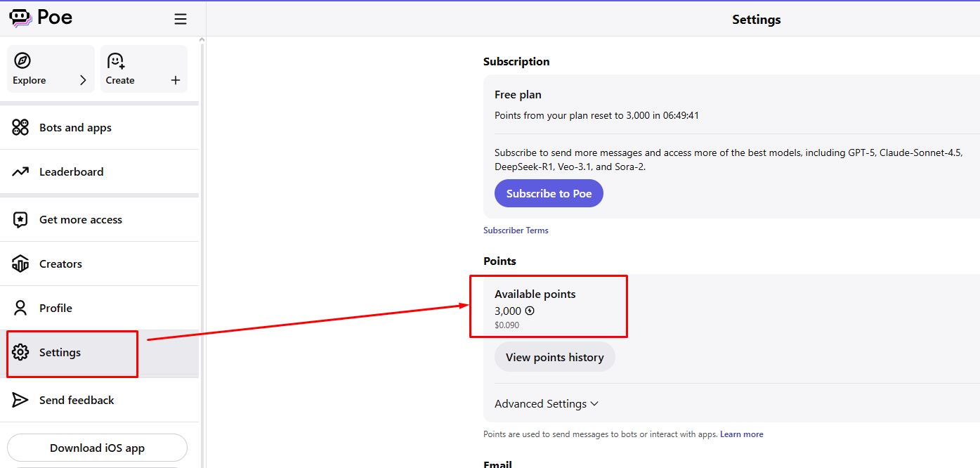Click the Poe logo icon
Viewport: 980px width, 468px height.
click(20, 18)
